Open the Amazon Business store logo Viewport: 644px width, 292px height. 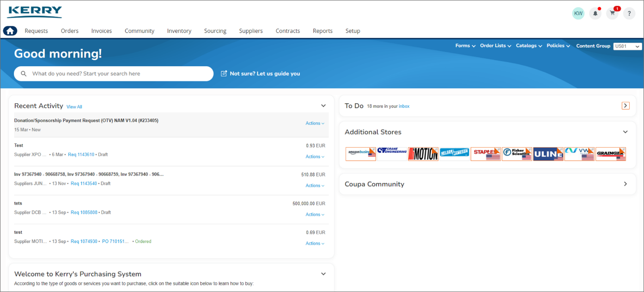(361, 154)
